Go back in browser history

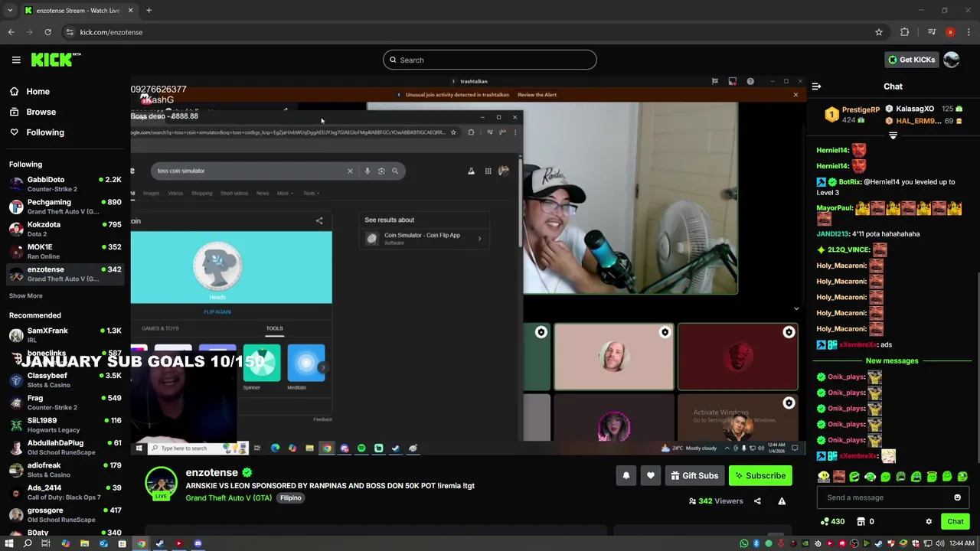tap(11, 32)
